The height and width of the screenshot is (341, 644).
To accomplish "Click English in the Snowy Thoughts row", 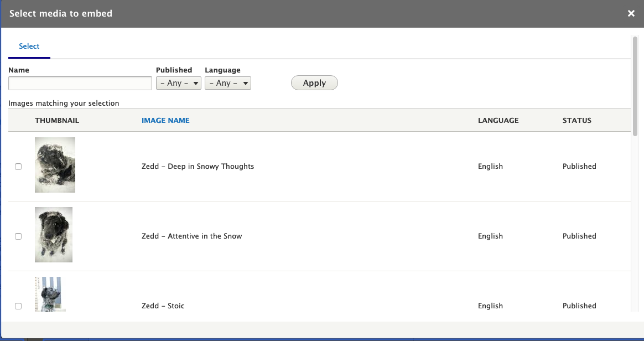I will click(490, 167).
